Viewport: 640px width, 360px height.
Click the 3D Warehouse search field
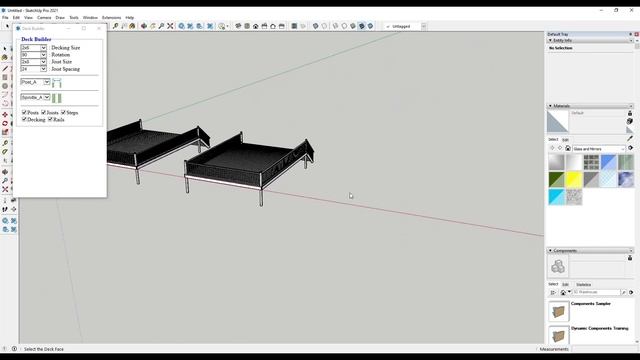(596, 292)
